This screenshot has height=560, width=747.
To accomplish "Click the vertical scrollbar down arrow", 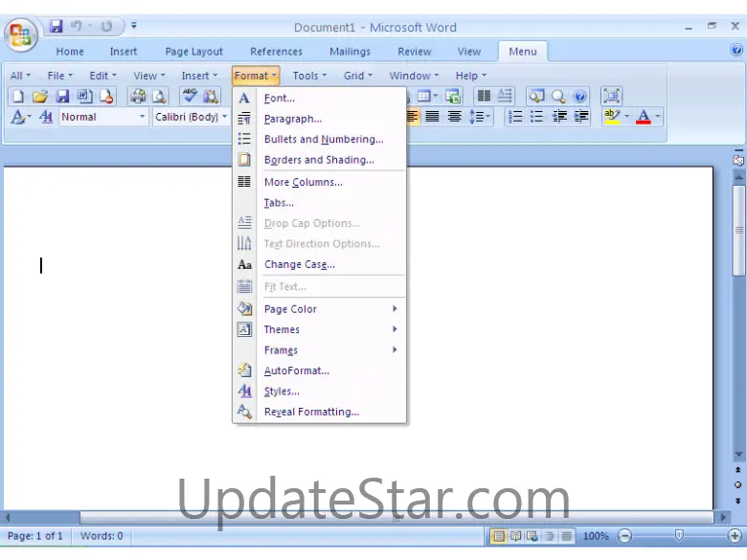I will [x=738, y=455].
